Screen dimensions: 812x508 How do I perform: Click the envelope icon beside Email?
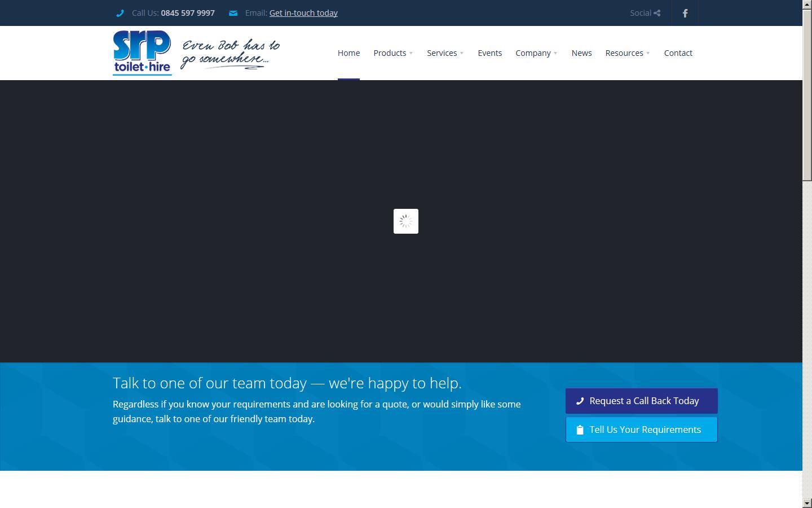click(x=233, y=13)
